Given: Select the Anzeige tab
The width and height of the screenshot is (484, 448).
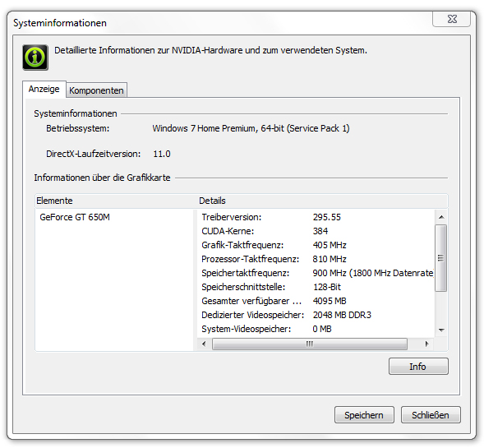Looking at the screenshot, I should [44, 89].
